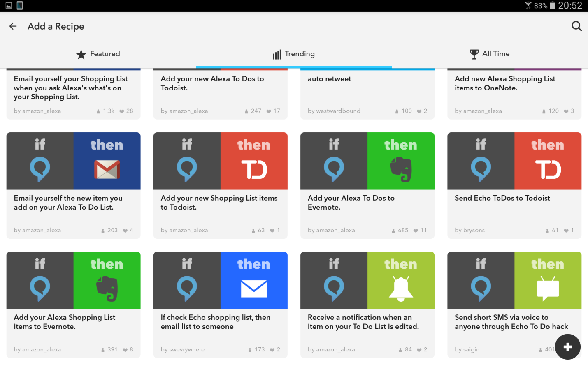Image resolution: width=588 pixels, height=367 pixels.
Task: Tap the 20:52 clock in status bar
Action: pos(570,5)
